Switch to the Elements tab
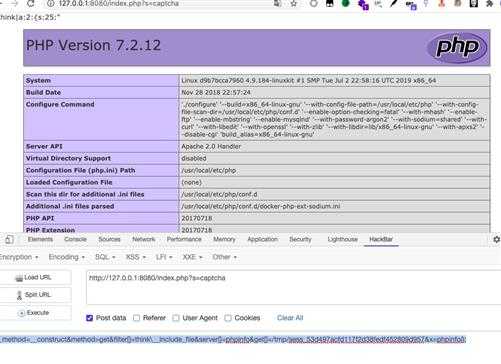Image resolution: width=501 pixels, height=364 pixels. point(40,239)
